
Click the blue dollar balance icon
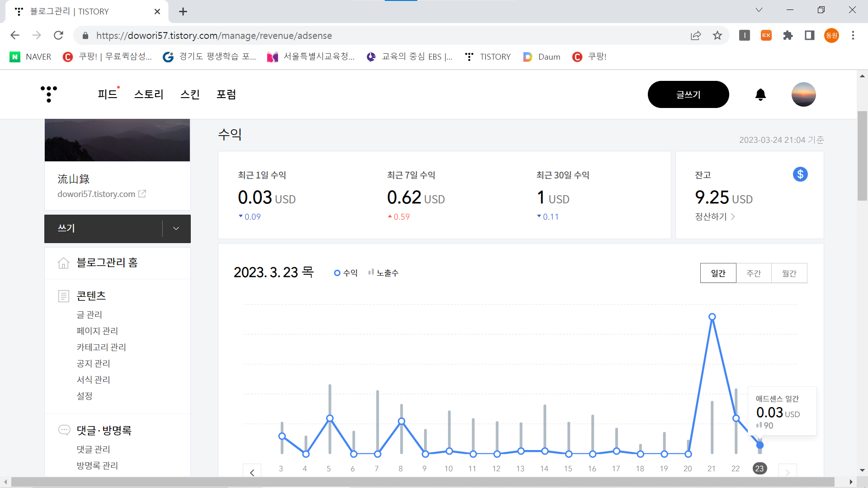click(x=800, y=174)
